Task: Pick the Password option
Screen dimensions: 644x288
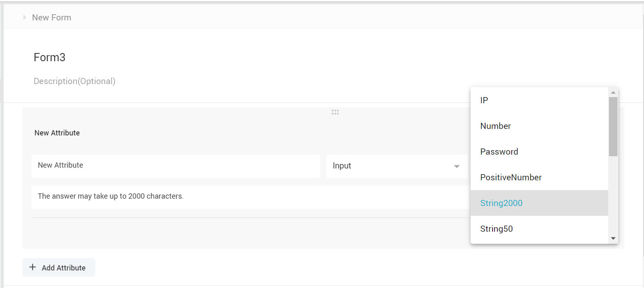Action: pyautogui.click(x=499, y=152)
